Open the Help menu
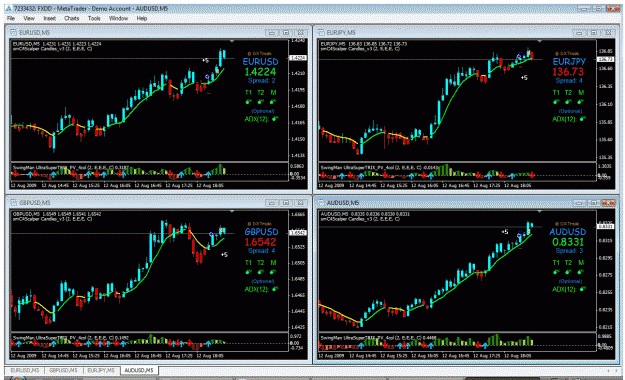Screen dimensions: 625x380 click(142, 18)
